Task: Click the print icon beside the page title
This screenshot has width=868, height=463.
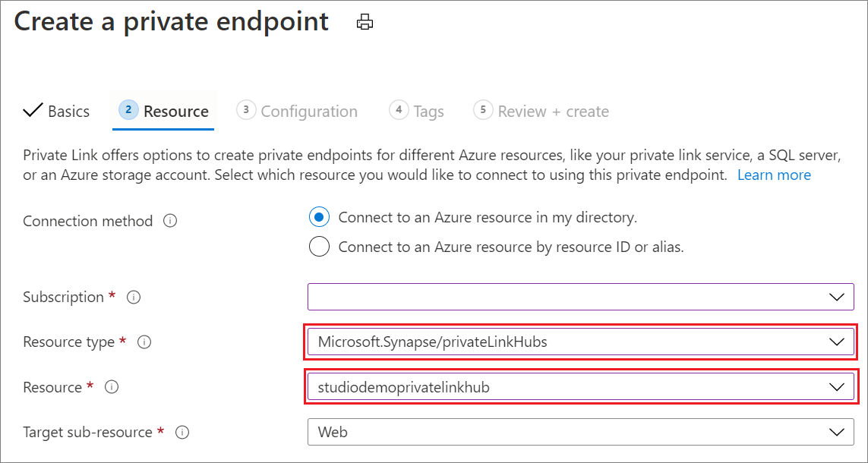Action: [x=365, y=23]
